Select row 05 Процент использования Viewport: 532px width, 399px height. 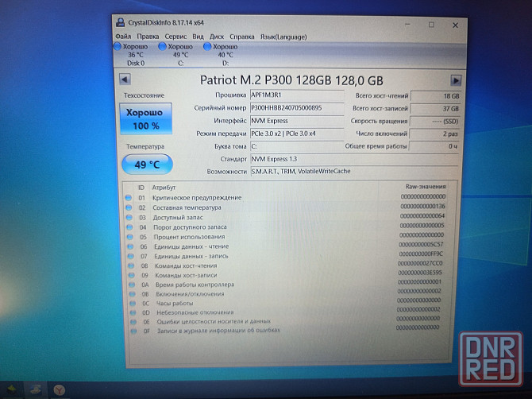tap(285, 236)
